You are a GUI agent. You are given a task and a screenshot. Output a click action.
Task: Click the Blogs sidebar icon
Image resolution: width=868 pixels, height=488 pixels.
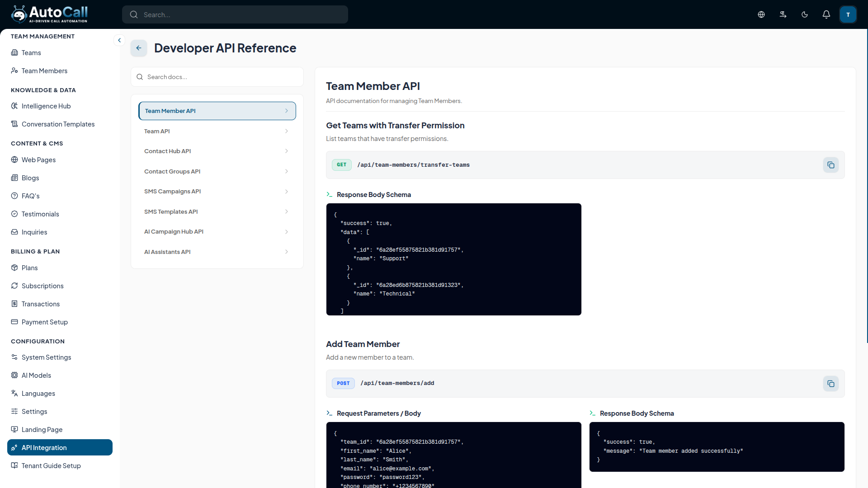[x=14, y=178]
